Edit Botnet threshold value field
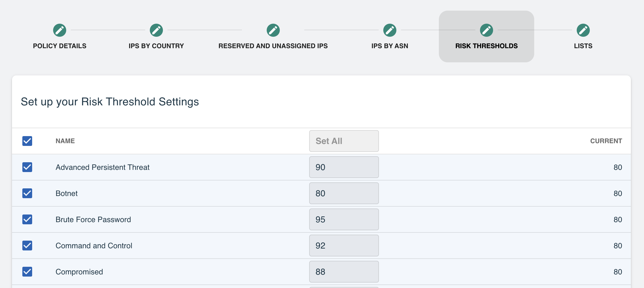 pyautogui.click(x=344, y=193)
